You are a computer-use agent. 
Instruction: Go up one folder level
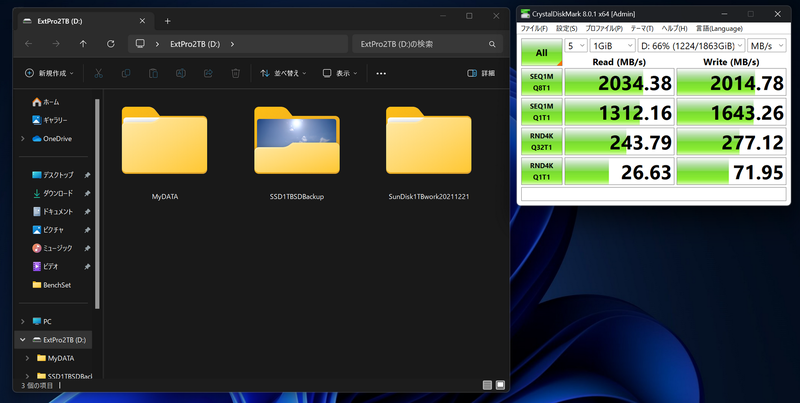pos(83,44)
